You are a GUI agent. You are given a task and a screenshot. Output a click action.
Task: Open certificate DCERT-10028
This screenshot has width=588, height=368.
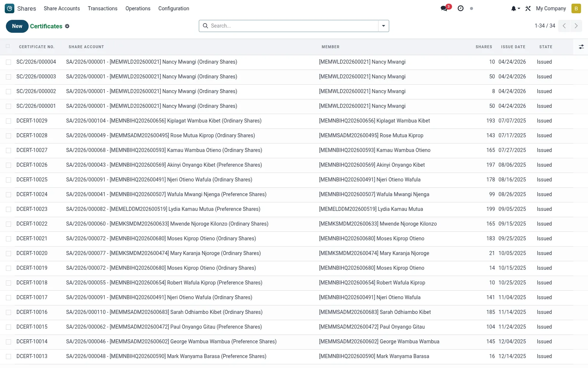(x=32, y=135)
